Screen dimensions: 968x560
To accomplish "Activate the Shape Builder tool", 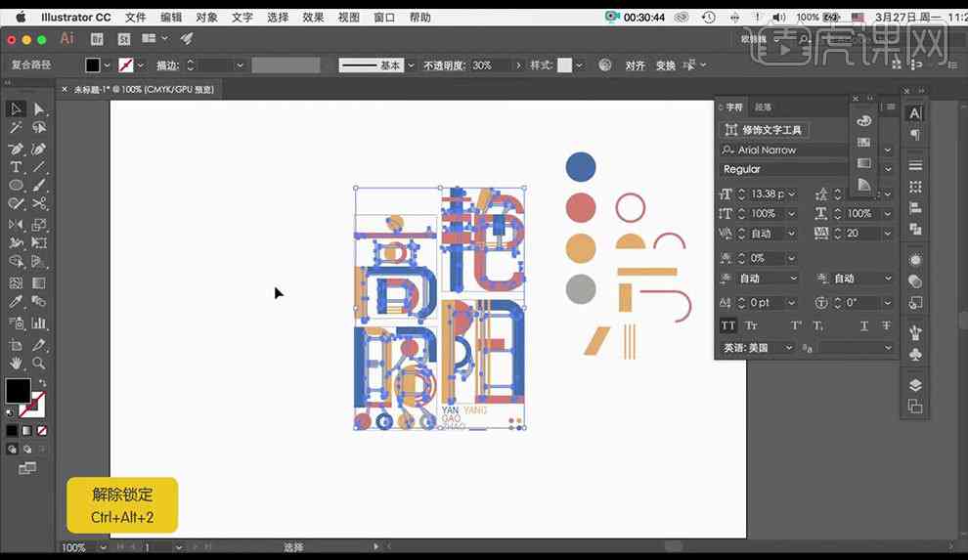I will tap(16, 262).
